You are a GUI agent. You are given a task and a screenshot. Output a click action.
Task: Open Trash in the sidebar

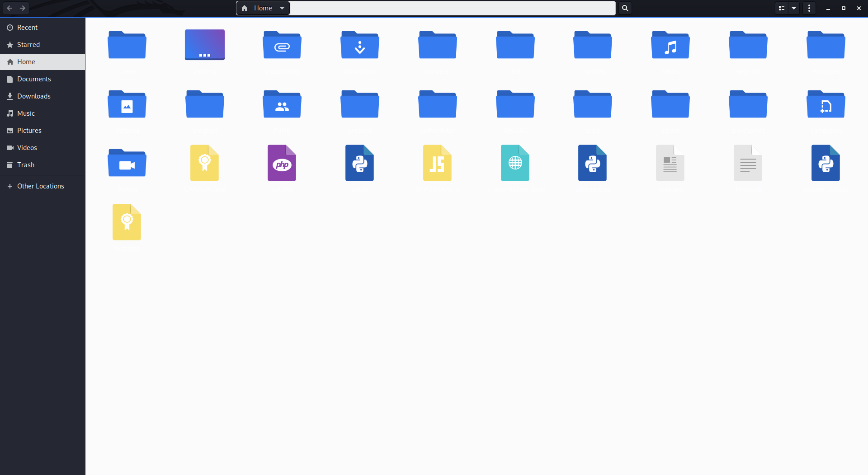25,165
